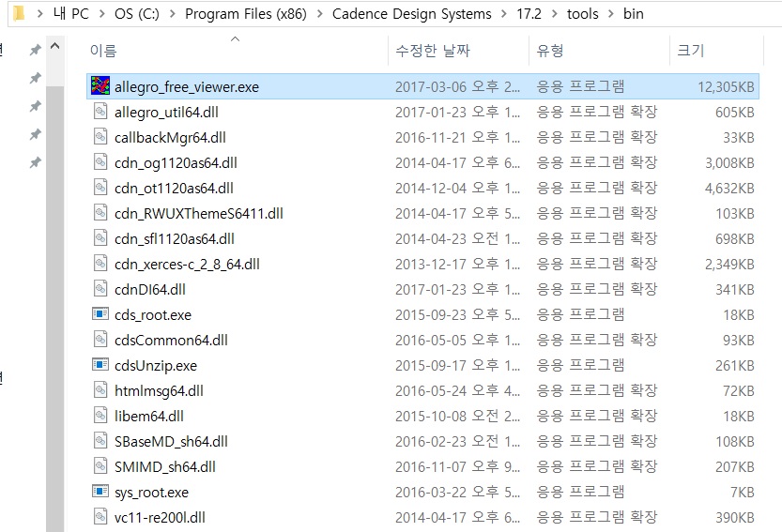782x532 pixels.
Task: Expand the chevron before 내 PC
Action: click(x=39, y=14)
